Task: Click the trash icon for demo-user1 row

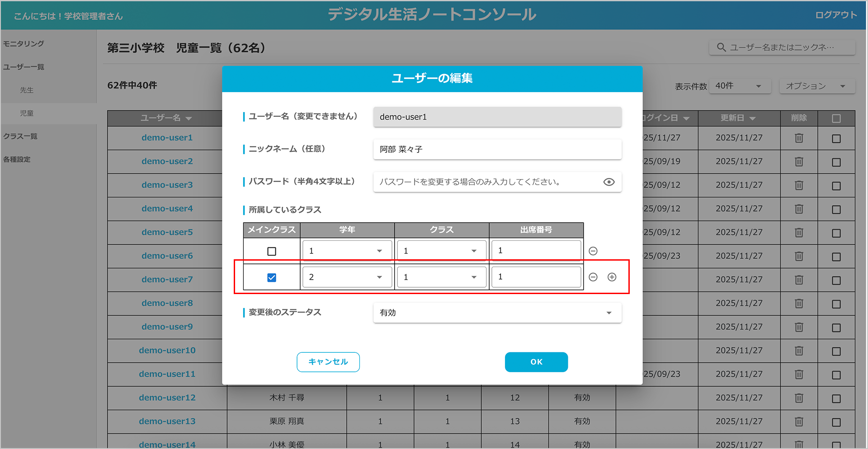Action: pos(799,138)
